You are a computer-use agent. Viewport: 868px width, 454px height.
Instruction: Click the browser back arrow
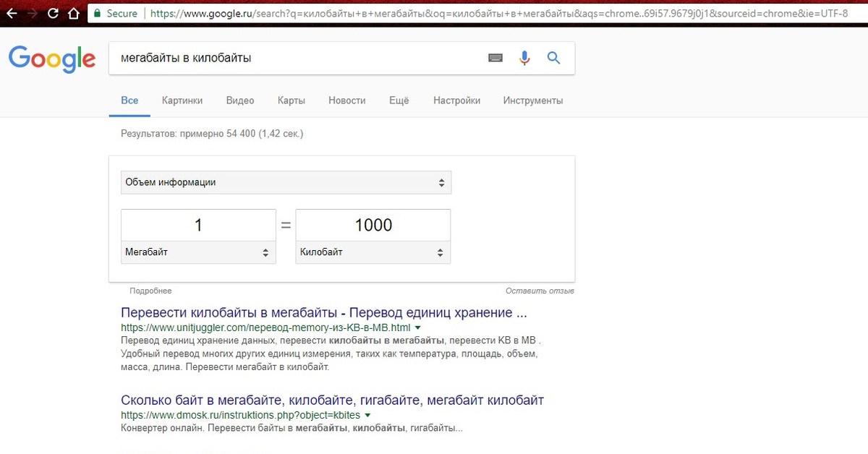click(x=12, y=13)
